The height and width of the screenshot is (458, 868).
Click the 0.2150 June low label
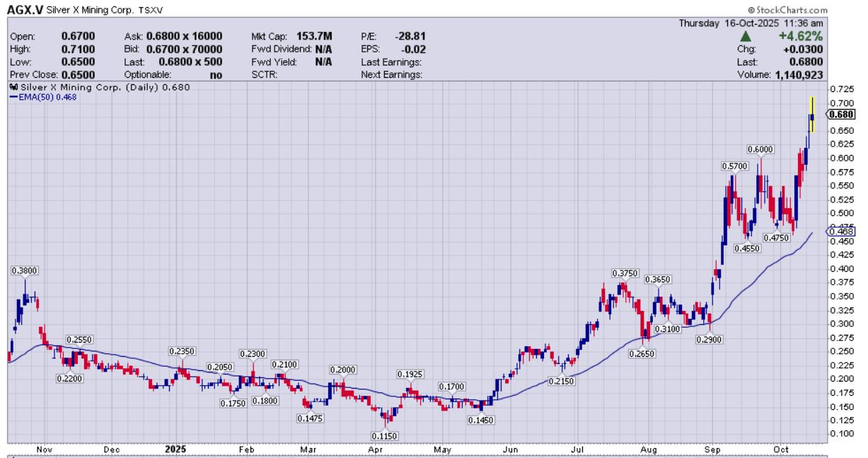pyautogui.click(x=562, y=381)
